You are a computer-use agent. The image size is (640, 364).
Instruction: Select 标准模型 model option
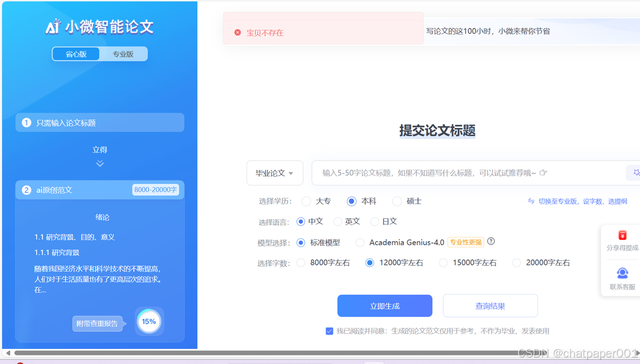(300, 242)
